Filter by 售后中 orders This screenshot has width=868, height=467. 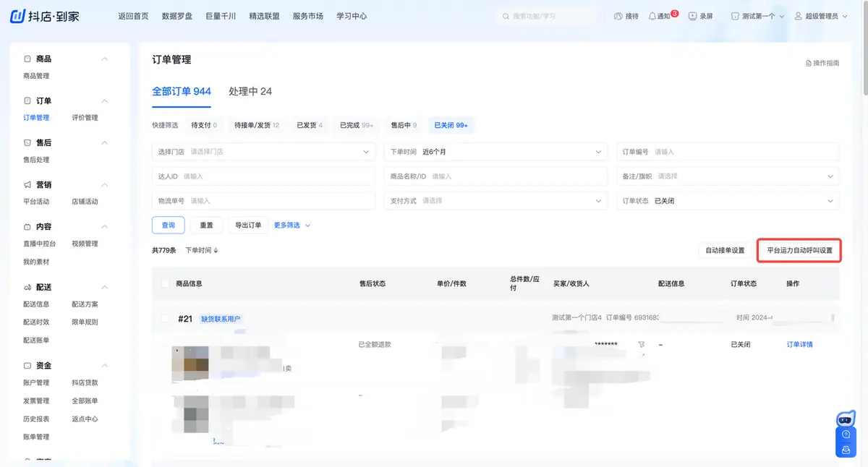click(x=404, y=125)
